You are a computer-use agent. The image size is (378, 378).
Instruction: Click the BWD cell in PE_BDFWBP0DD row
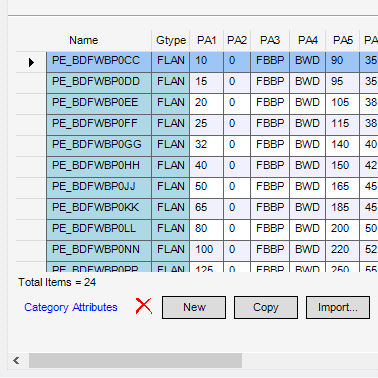click(x=308, y=83)
